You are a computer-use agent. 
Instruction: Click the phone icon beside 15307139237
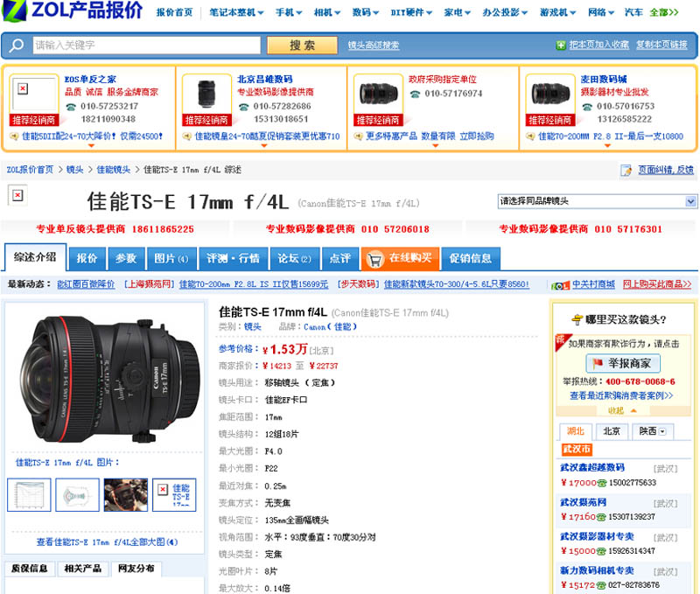(601, 517)
